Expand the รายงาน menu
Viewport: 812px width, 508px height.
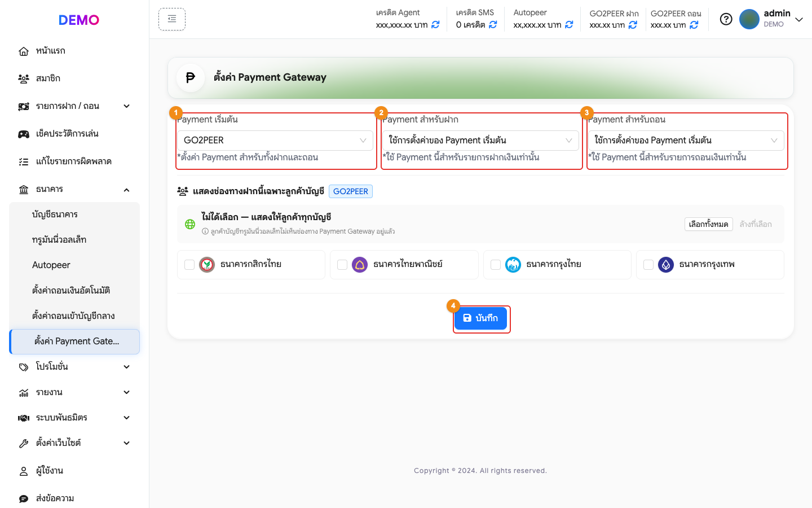click(127, 392)
